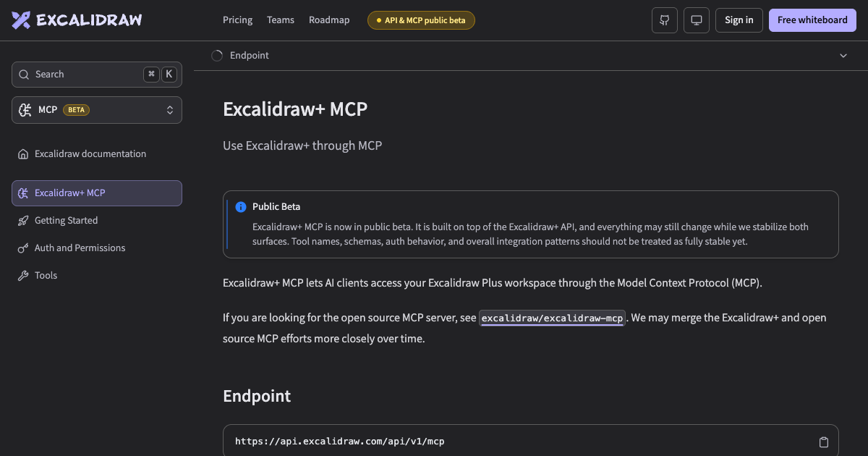Click the API & MCP public beta badge
The width and height of the screenshot is (868, 456).
421,20
